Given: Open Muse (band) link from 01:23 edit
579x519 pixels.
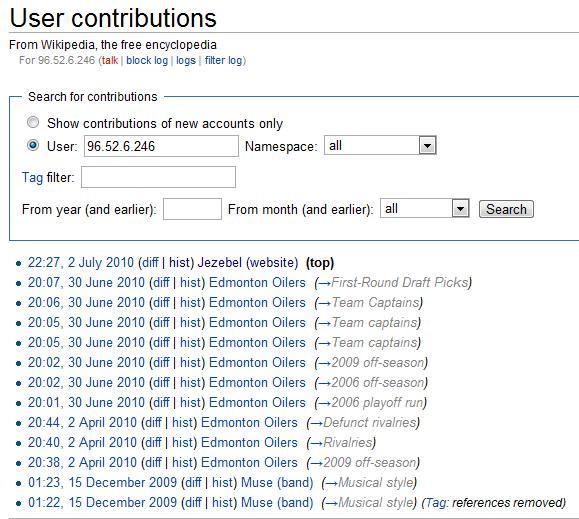Looking at the screenshot, I should (277, 482).
